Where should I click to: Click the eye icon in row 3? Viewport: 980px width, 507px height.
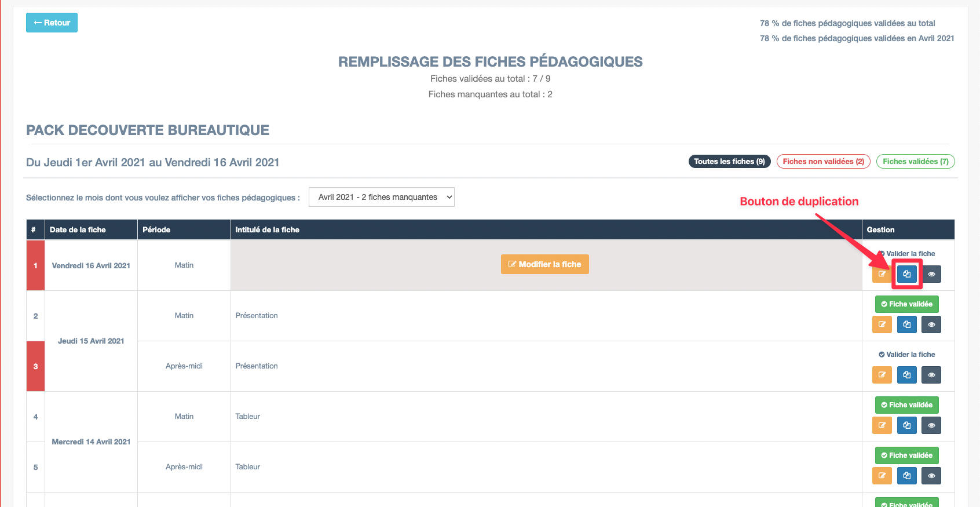[x=931, y=375]
